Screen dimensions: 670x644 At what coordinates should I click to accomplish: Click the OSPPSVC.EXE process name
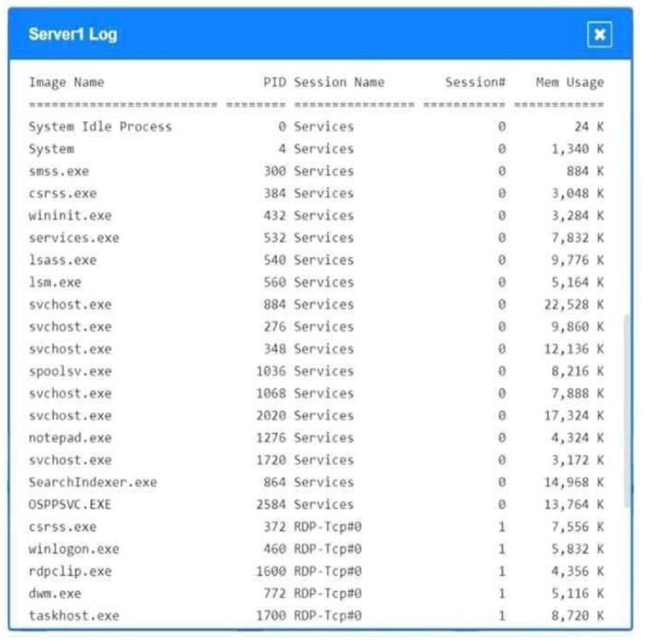point(70,504)
